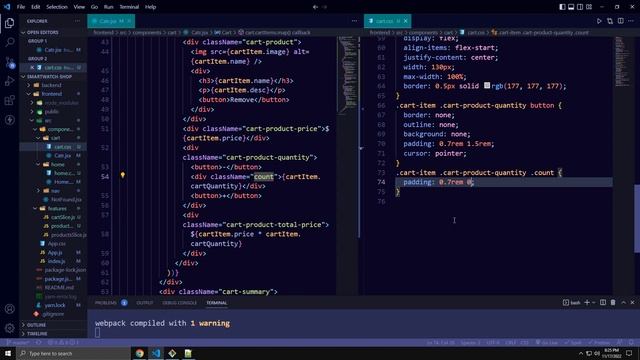Toggle the bottom panel layout icon
Screen dimensions: 640x360
pyautogui.click(x=571, y=7)
